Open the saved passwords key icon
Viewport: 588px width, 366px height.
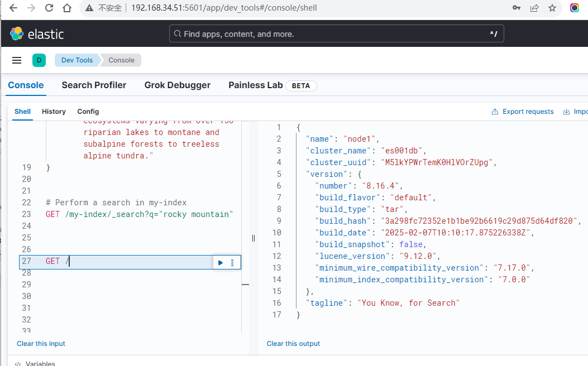(x=517, y=8)
